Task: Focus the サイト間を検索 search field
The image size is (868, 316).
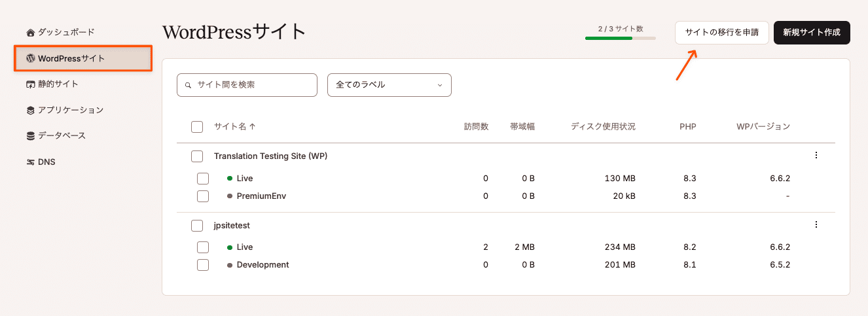Action: pyautogui.click(x=247, y=85)
